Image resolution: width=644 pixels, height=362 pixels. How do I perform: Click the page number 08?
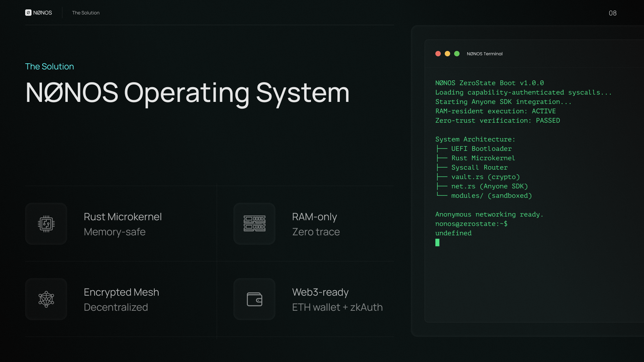[x=612, y=13]
